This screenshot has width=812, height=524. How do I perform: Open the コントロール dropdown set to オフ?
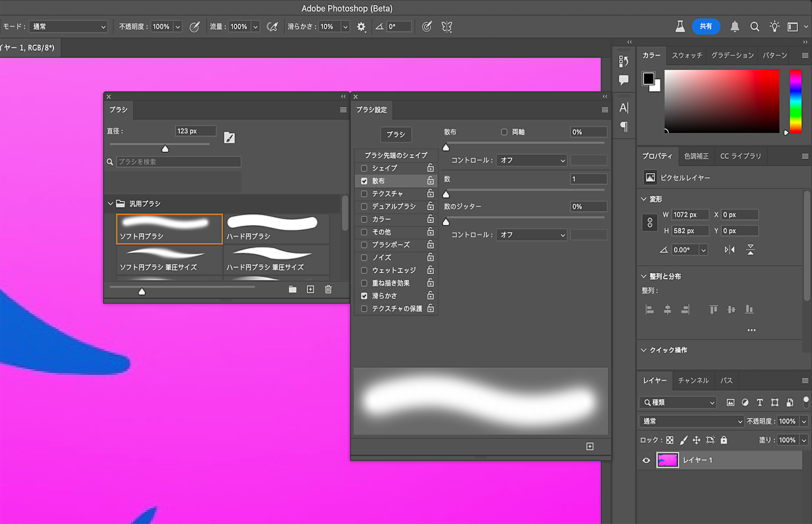pos(531,160)
